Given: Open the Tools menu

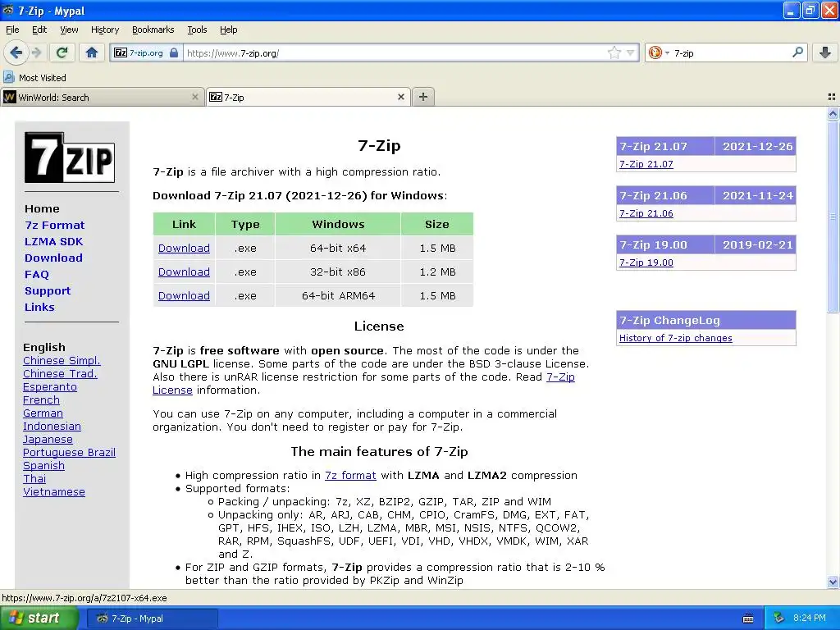Looking at the screenshot, I should tap(197, 30).
